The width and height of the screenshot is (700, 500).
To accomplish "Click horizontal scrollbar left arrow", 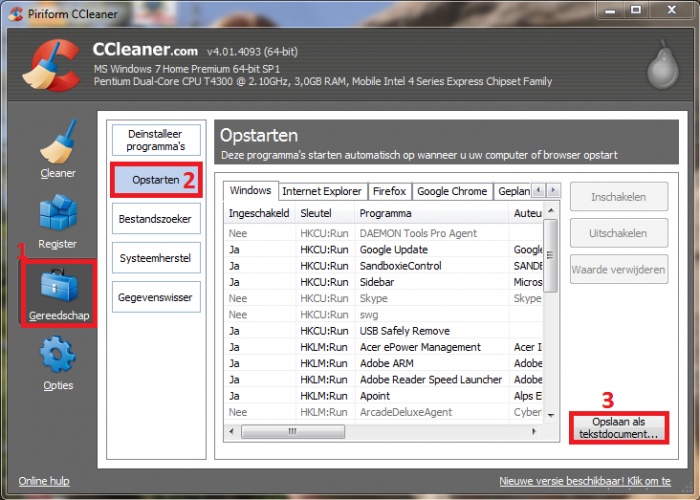I will (x=231, y=431).
